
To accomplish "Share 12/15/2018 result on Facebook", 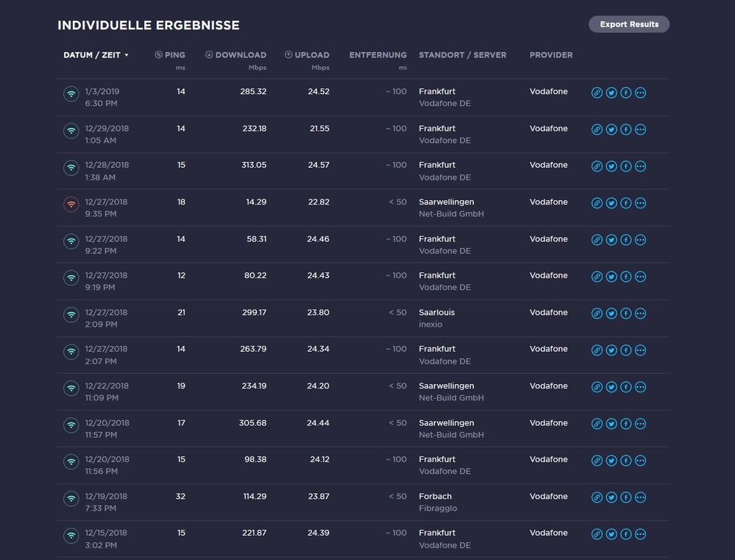I will click(626, 534).
